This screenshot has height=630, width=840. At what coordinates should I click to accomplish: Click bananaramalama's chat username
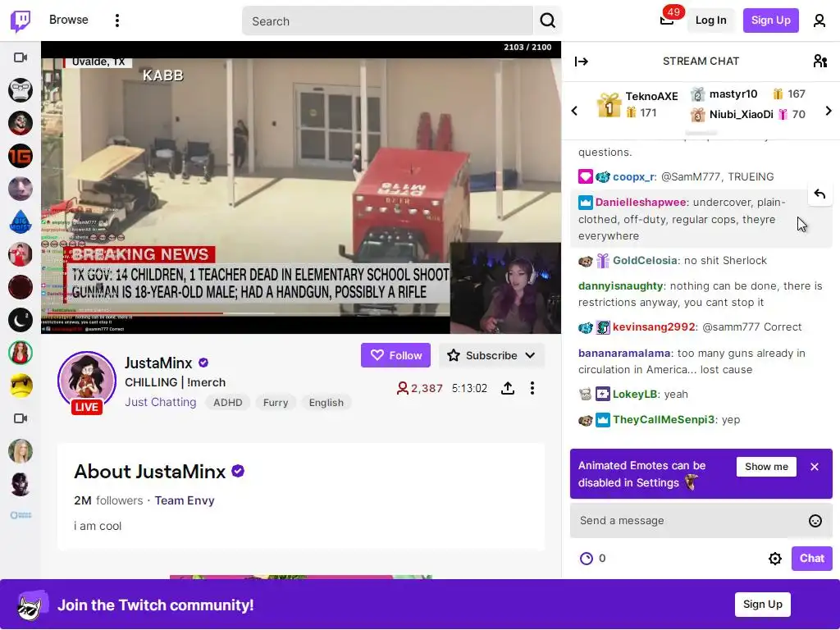(624, 353)
